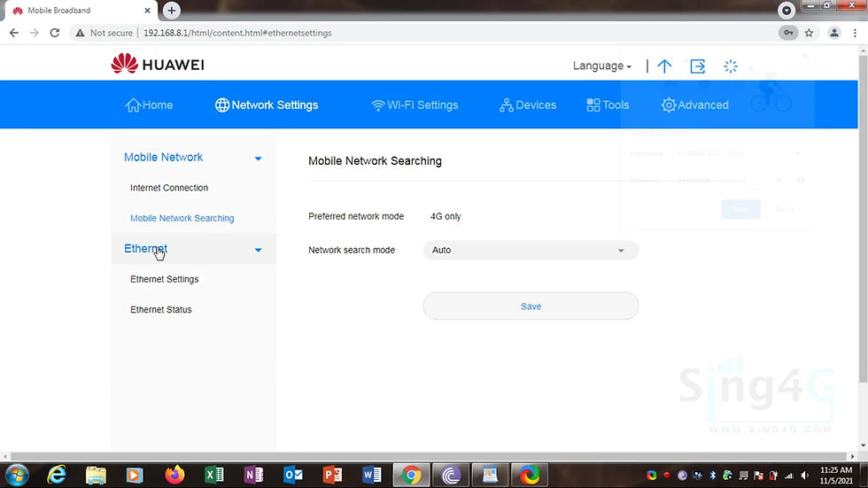Launch Internet Explorer from taskbar
868x488 pixels.
(57, 475)
